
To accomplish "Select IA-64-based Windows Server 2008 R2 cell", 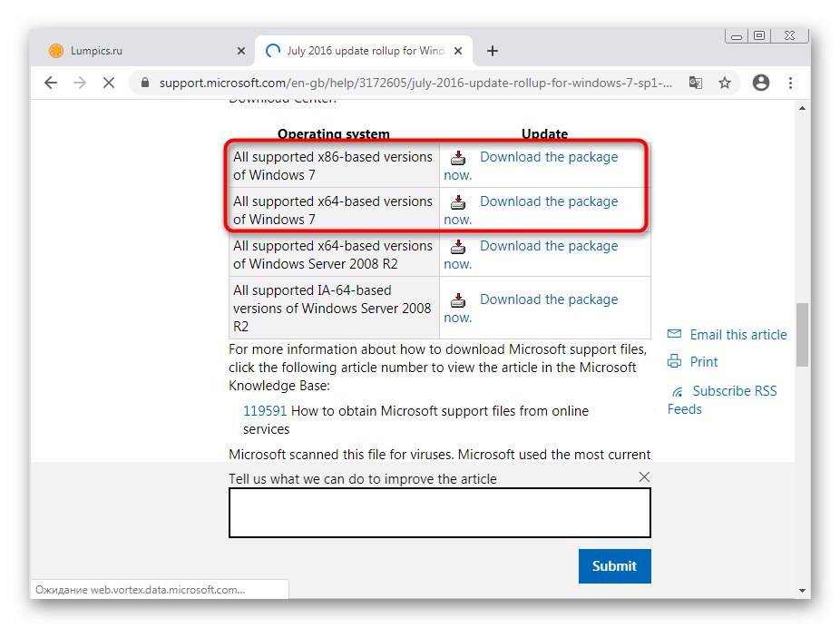I will [x=334, y=309].
